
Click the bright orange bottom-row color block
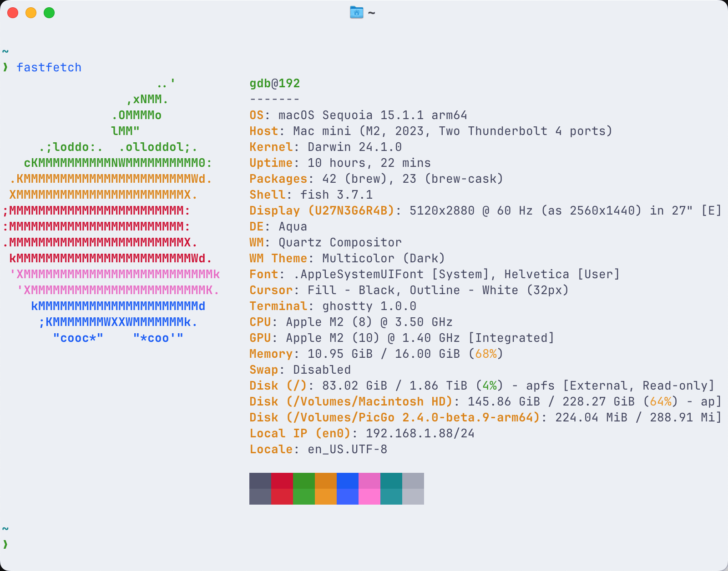click(x=326, y=496)
